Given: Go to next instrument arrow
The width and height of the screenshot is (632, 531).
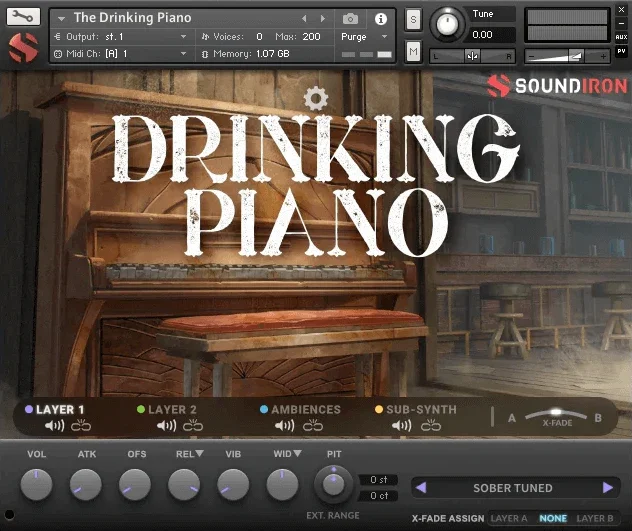Looking at the screenshot, I should 322,19.
